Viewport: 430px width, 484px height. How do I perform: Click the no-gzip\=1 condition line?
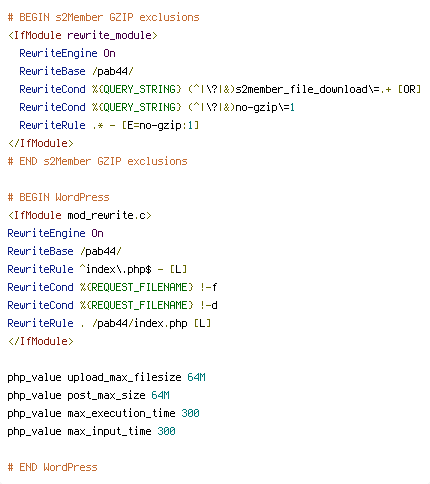[x=157, y=107]
